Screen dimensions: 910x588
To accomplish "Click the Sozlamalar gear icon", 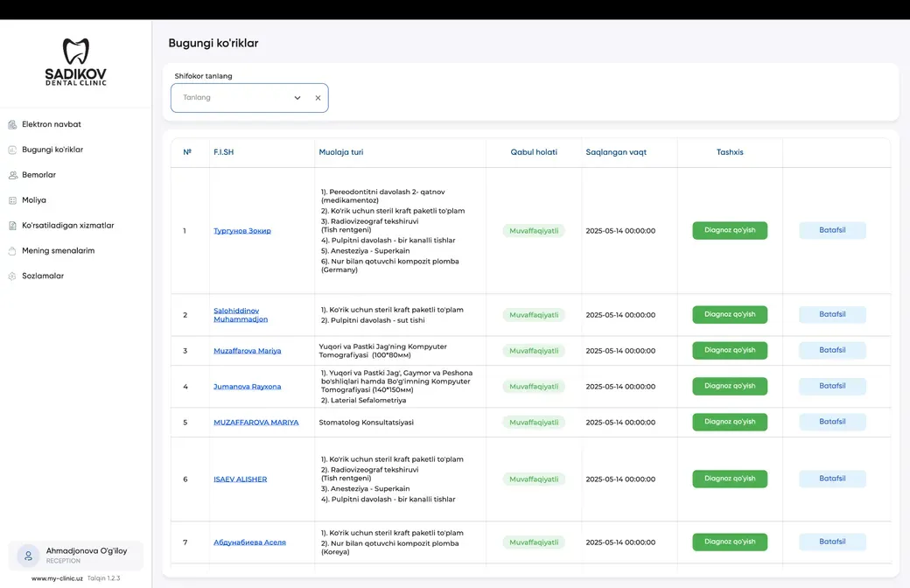I will tap(12, 276).
